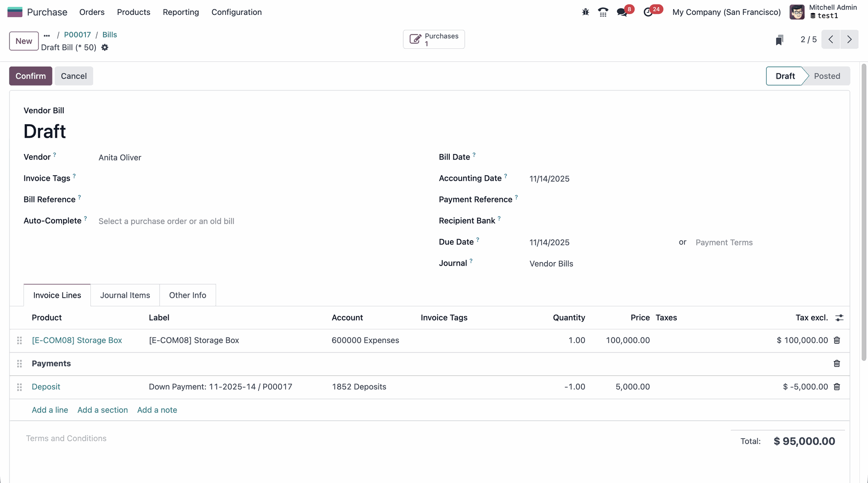The image size is (868, 483).
Task: Open the chat conversations icon
Action: (x=622, y=12)
